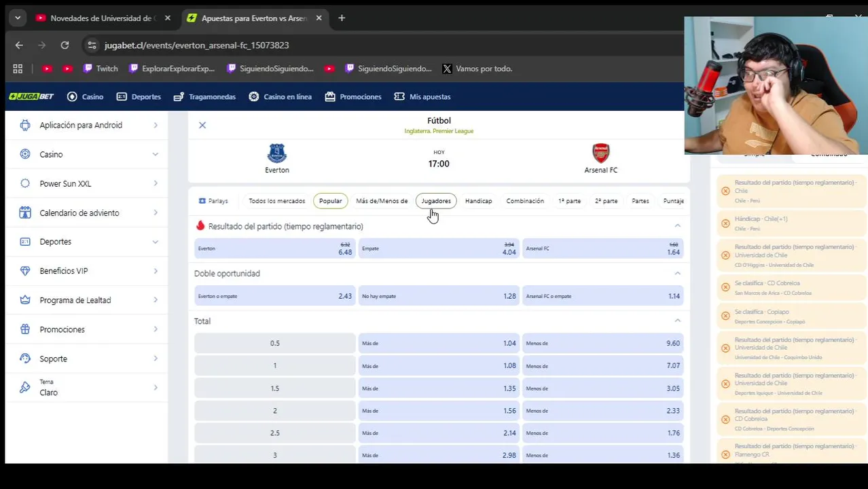Screen dimensions: 868x489
Task: Open Calendario de adviento
Action: click(x=88, y=213)
